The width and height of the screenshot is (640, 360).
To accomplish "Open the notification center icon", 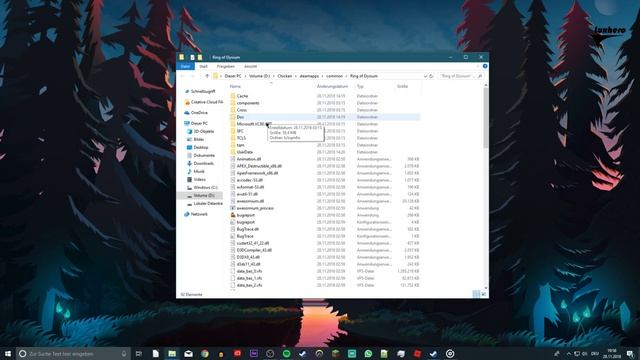I will coord(631,353).
